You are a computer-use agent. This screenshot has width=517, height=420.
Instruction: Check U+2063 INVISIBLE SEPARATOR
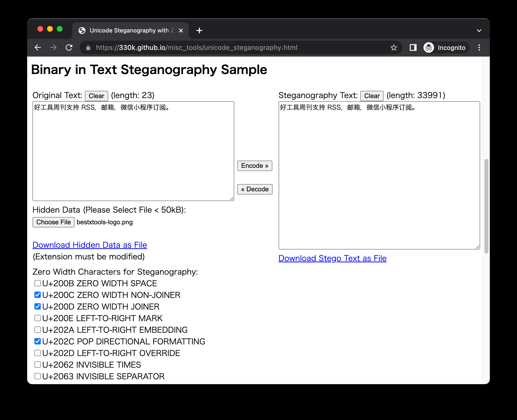coord(38,376)
